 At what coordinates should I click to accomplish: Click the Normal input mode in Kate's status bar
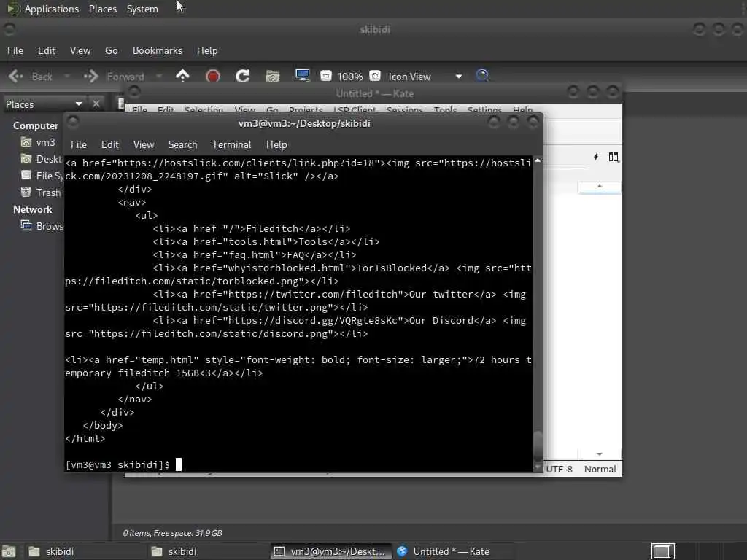tap(600, 469)
